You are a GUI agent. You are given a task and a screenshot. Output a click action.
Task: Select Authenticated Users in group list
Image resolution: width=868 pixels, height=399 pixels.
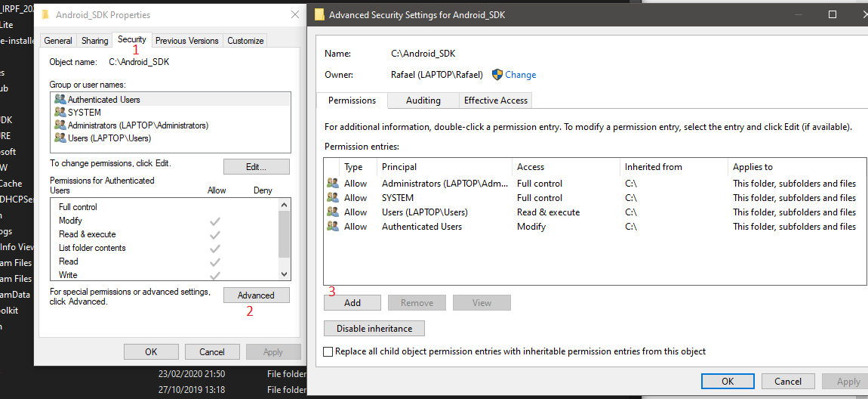pyautogui.click(x=171, y=100)
